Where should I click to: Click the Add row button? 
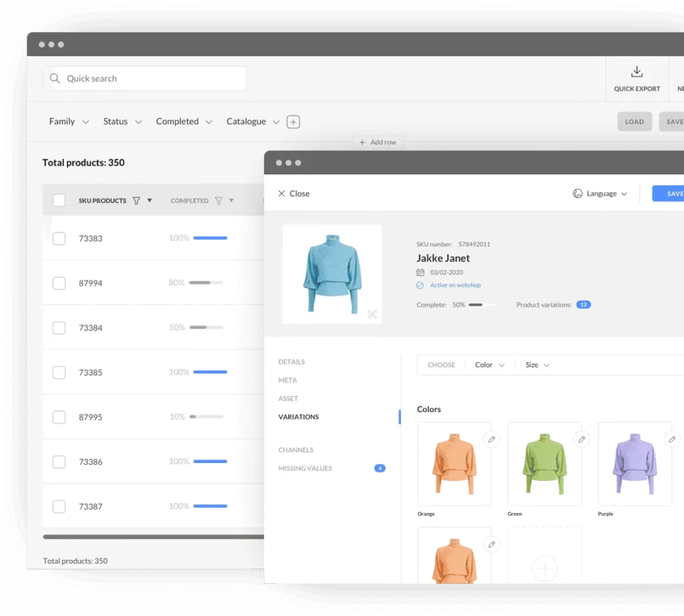coord(378,142)
